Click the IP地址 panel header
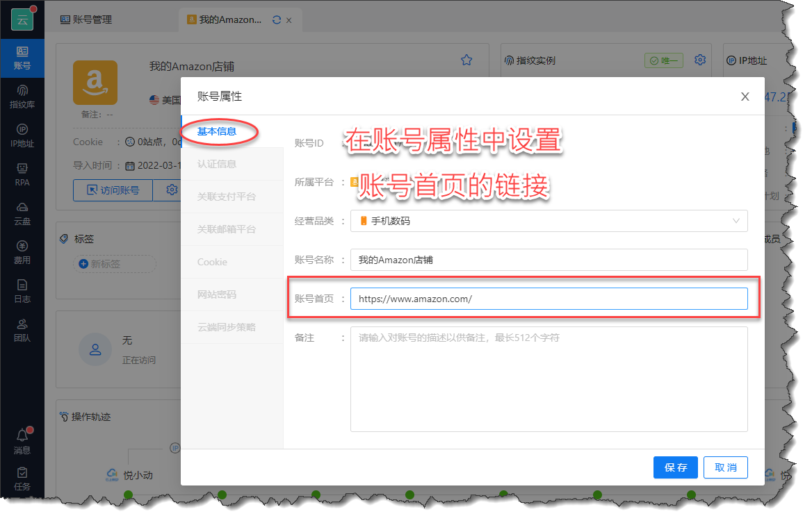The image size is (812, 523). pyautogui.click(x=746, y=60)
